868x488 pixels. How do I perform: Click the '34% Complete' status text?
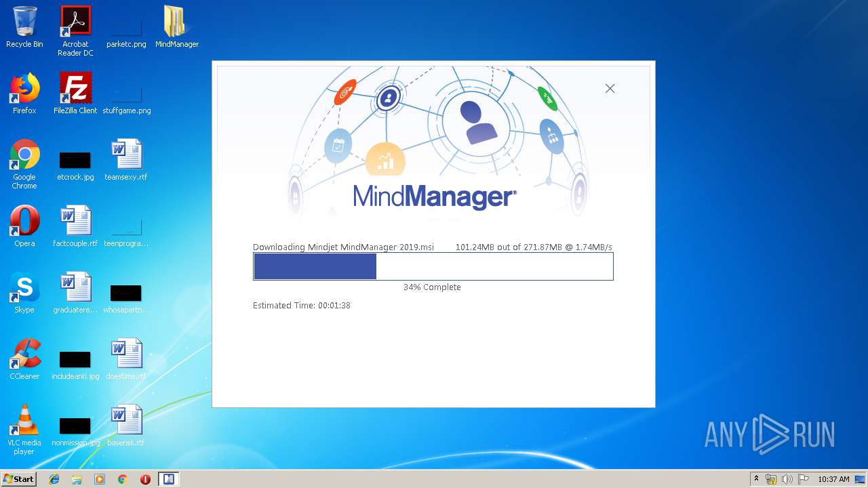click(432, 287)
